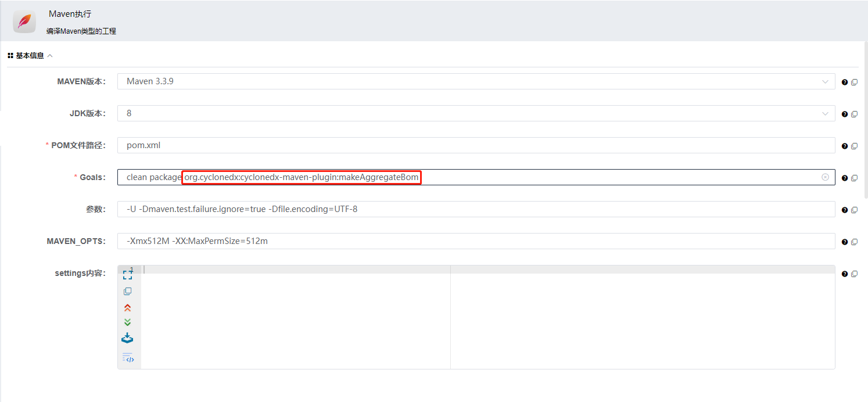The image size is (868, 402).
Task: Click copy icon for MAVEN版本 row
Action: [x=854, y=82]
